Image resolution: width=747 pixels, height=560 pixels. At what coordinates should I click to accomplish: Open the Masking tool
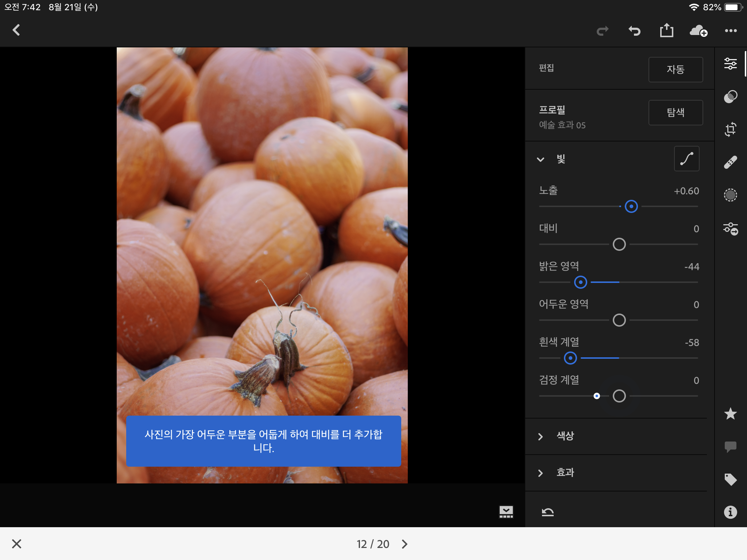pyautogui.click(x=731, y=195)
